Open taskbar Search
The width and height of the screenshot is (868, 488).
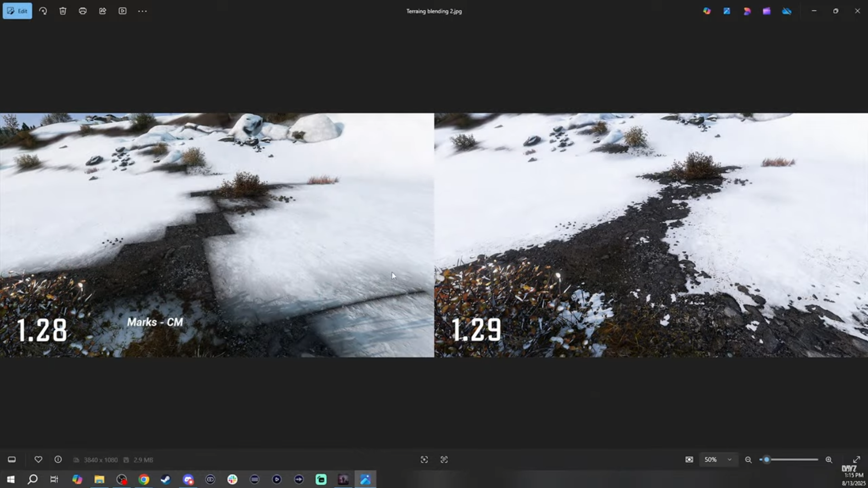click(33, 479)
